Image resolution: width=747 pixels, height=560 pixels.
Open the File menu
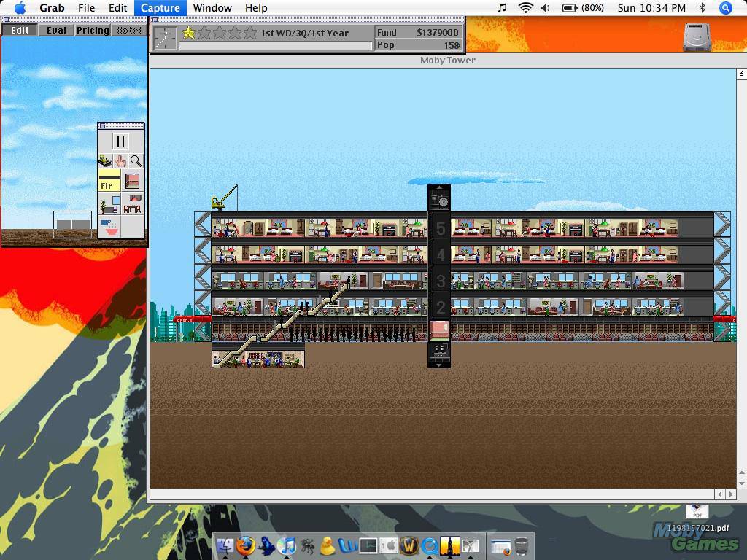click(86, 7)
